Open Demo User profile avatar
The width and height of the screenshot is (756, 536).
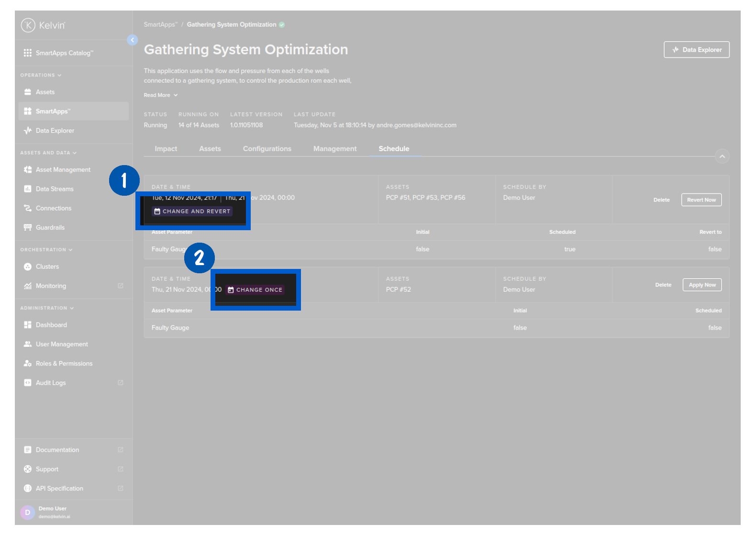click(x=28, y=512)
